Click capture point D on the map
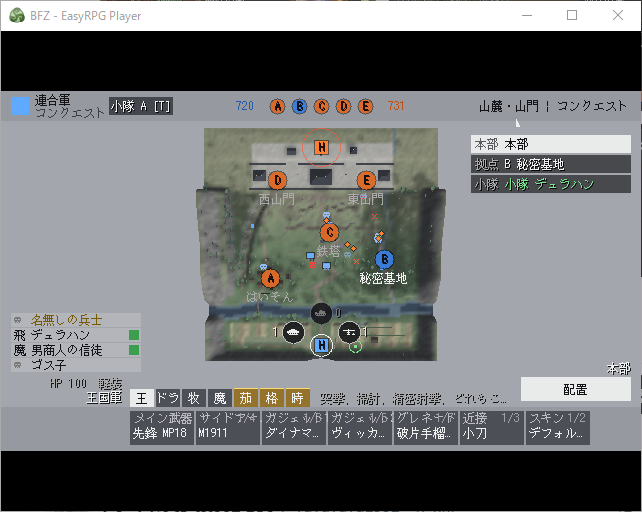Screen dimensions: 642x512 coord(278,180)
